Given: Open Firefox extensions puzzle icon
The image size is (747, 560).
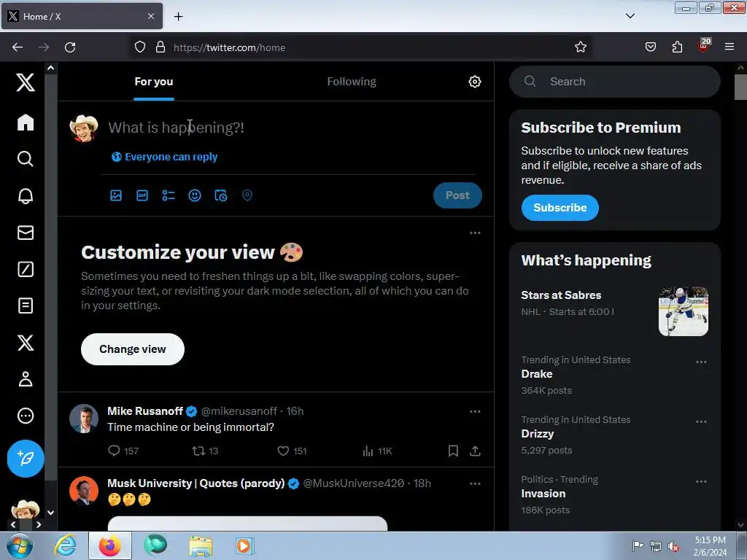Looking at the screenshot, I should 677,47.
